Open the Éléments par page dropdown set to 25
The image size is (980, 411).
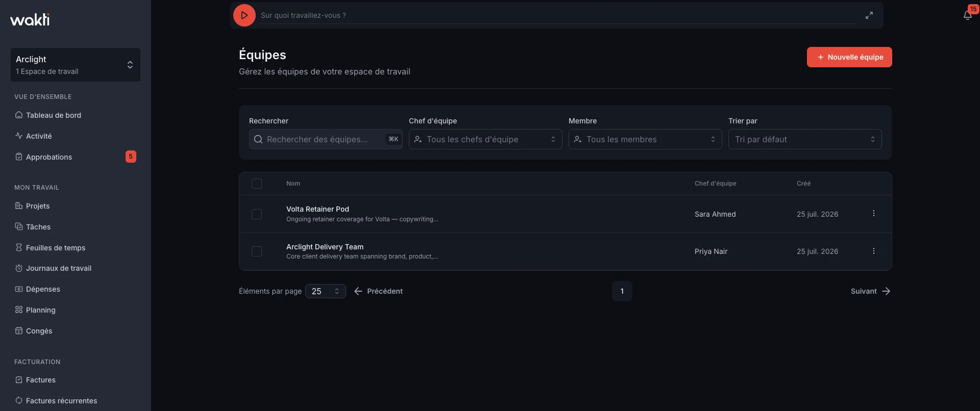(x=326, y=291)
